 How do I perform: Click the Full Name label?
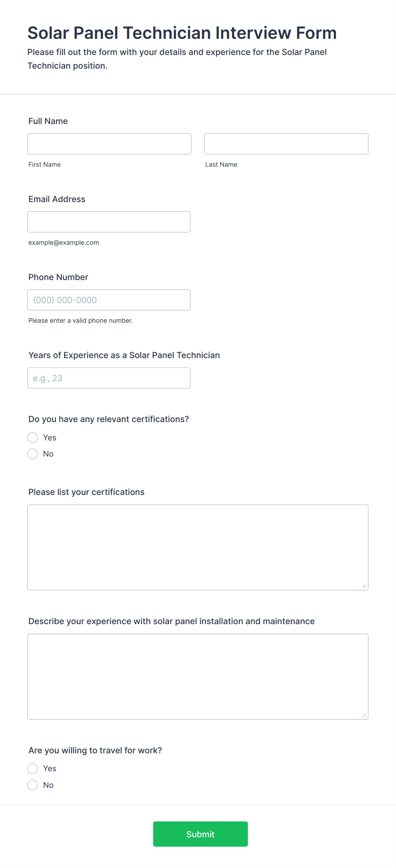(48, 121)
